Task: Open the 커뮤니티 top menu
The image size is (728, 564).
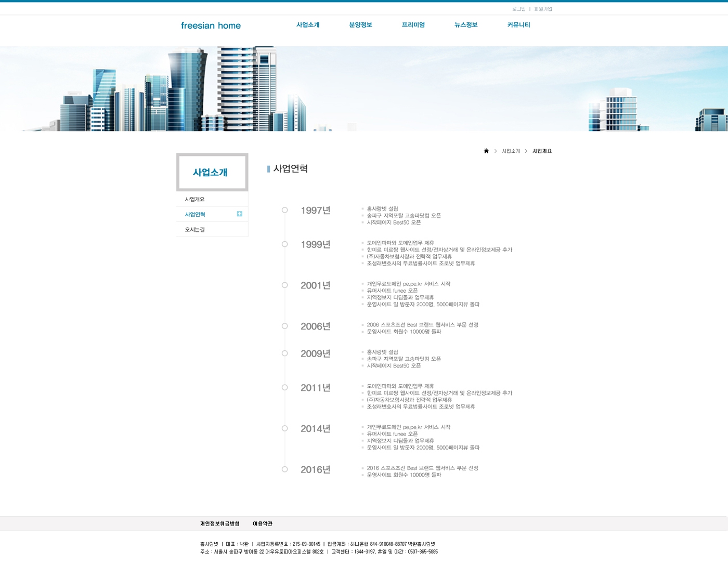Action: pyautogui.click(x=518, y=25)
